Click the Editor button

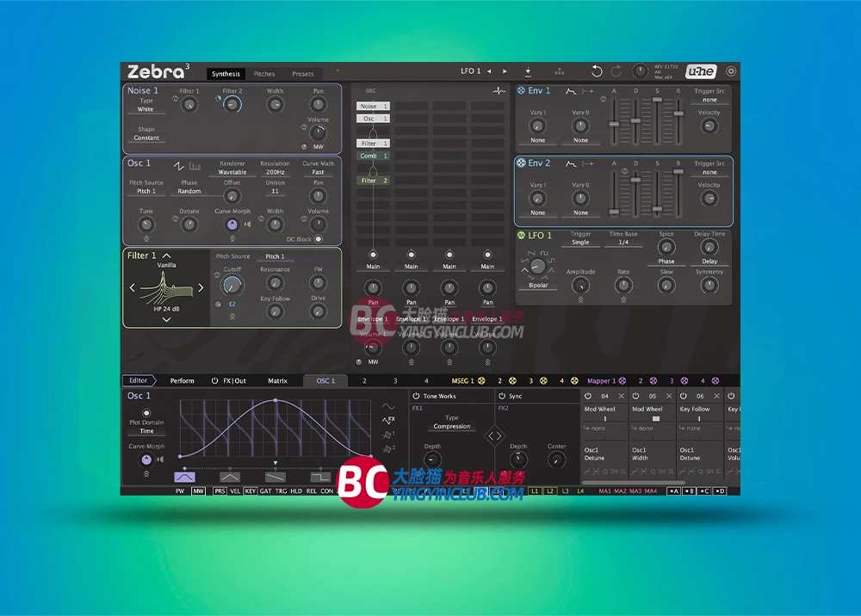(x=138, y=380)
